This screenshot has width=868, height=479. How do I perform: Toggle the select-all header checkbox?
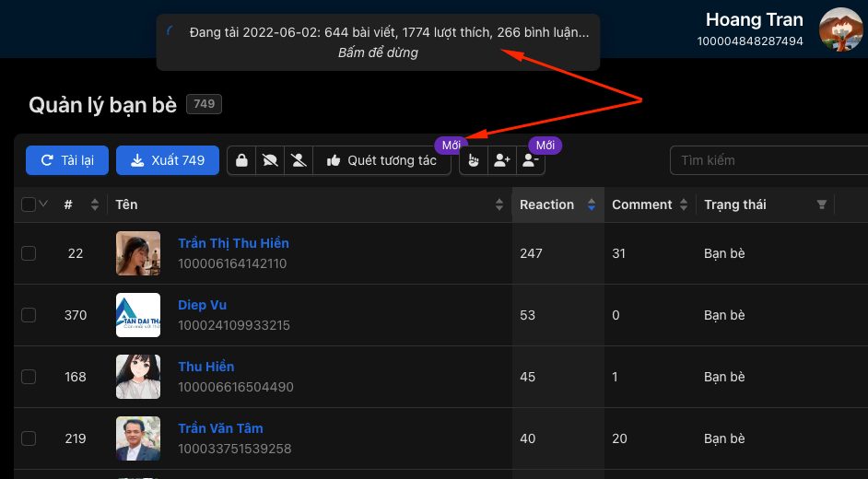pos(29,204)
